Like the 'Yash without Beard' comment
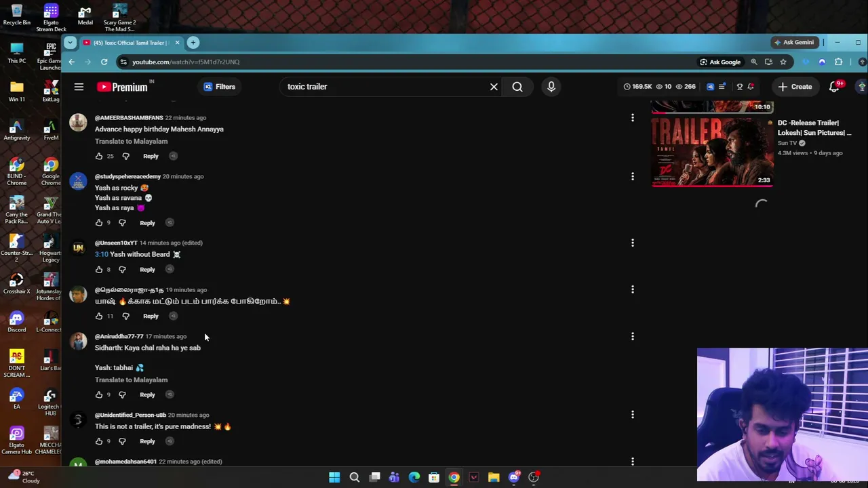Screen dimensions: 868x488 click(99, 269)
